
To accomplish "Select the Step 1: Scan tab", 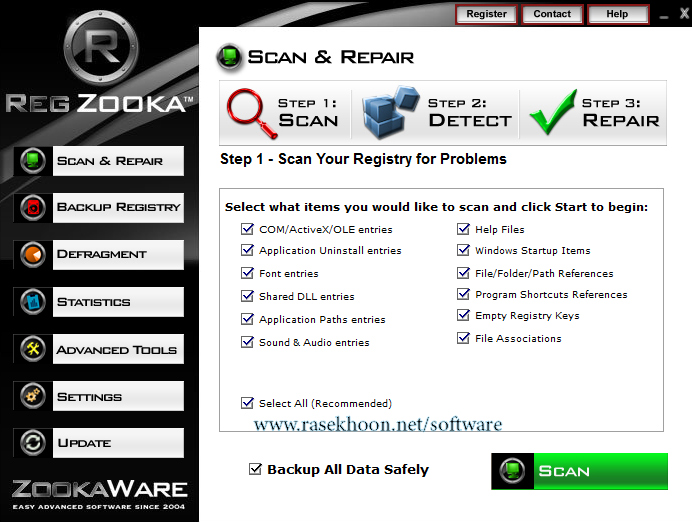I will click(x=285, y=113).
